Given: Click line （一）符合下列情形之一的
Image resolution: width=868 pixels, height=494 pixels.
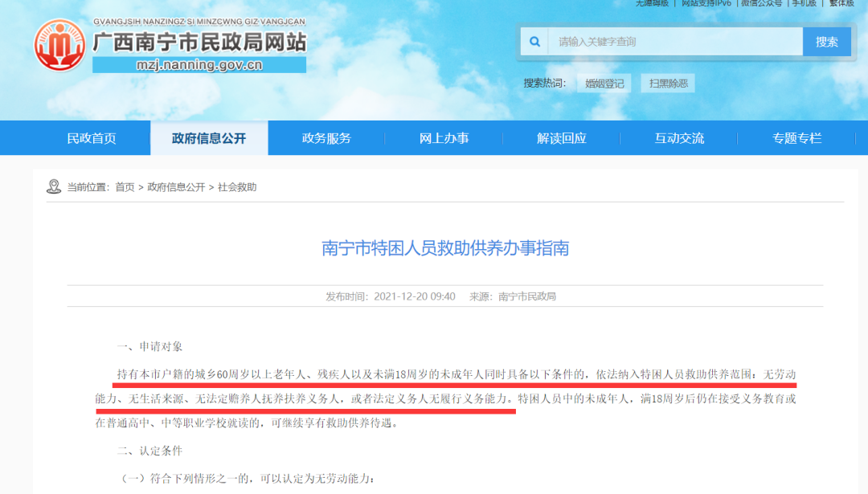Looking at the screenshot, I should pos(248,479).
